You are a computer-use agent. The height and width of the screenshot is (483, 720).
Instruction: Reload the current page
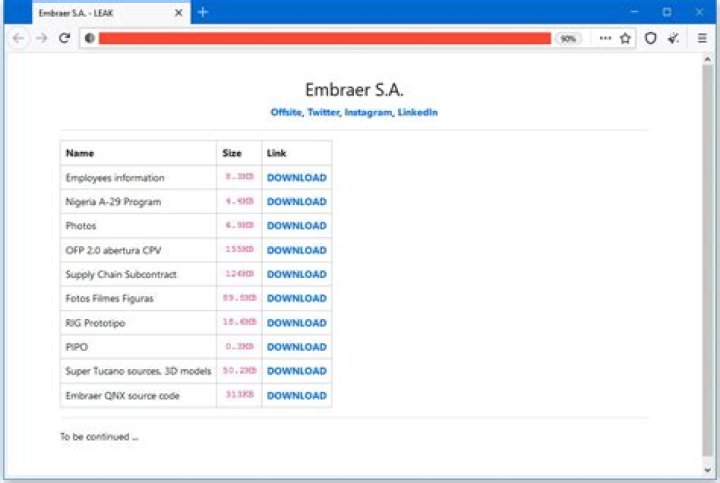click(64, 38)
